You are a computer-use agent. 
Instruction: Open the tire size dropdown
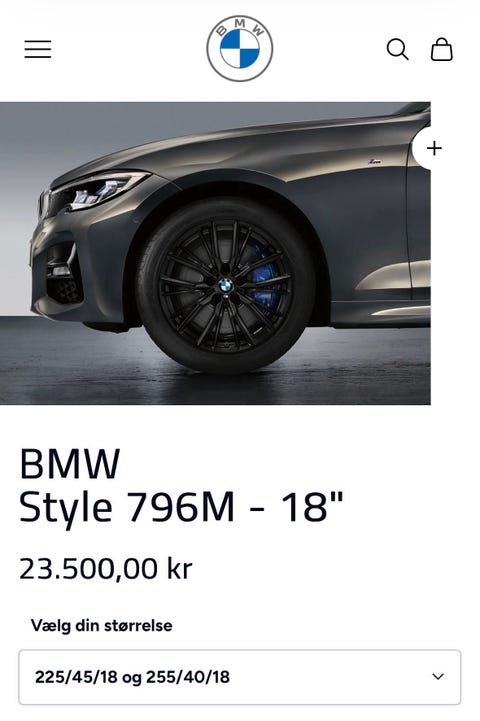(x=240, y=677)
